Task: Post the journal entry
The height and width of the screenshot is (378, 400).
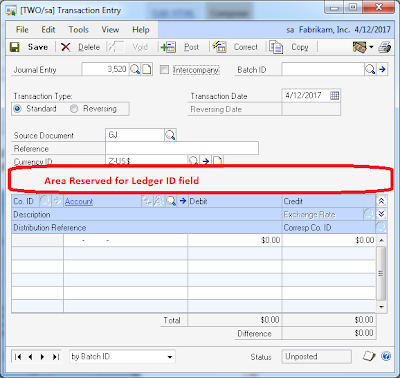Action: click(180, 47)
